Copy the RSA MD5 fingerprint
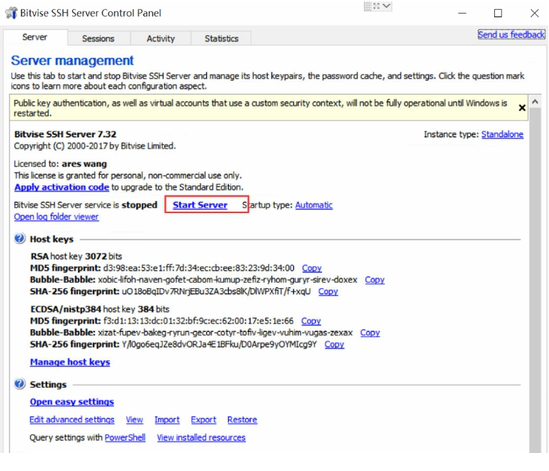This screenshot has width=549, height=471. point(312,268)
